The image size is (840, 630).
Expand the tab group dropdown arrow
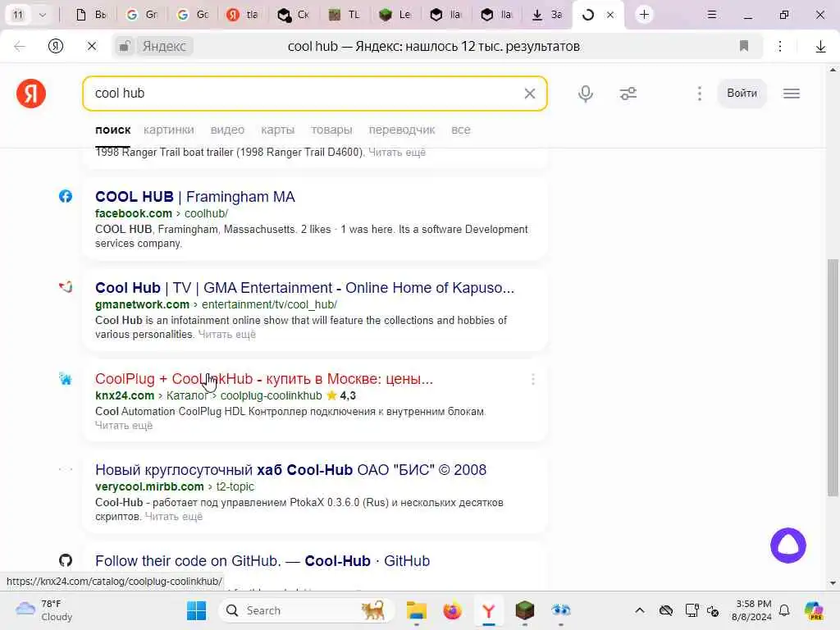click(x=43, y=15)
